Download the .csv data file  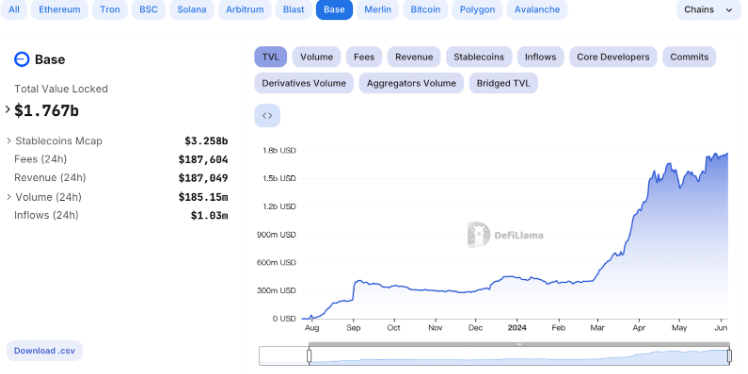[x=44, y=351]
